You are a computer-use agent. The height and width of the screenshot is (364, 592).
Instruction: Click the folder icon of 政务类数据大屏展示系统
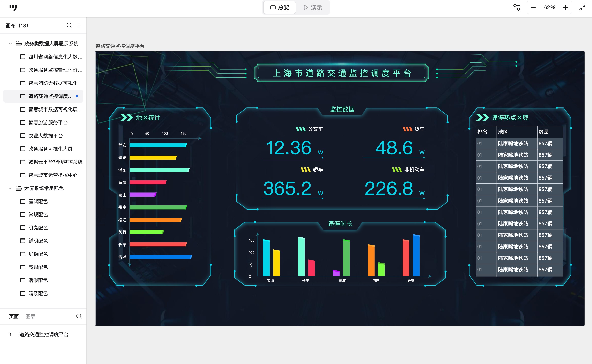point(18,44)
